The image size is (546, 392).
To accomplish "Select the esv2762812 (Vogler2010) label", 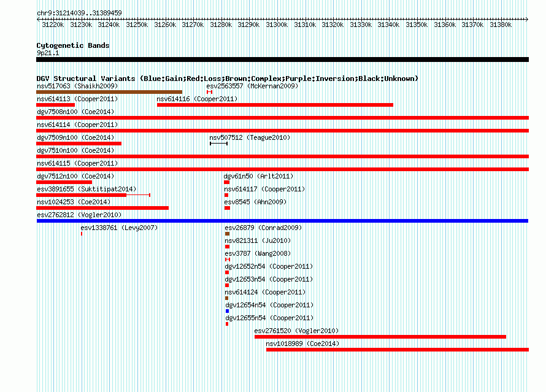I will 79,215.
